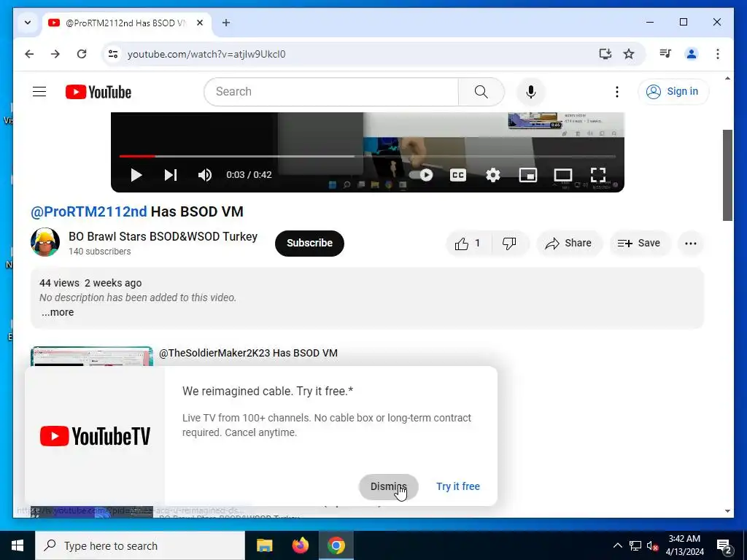
Task: Click Chrome icon in taskbar
Action: [336, 545]
